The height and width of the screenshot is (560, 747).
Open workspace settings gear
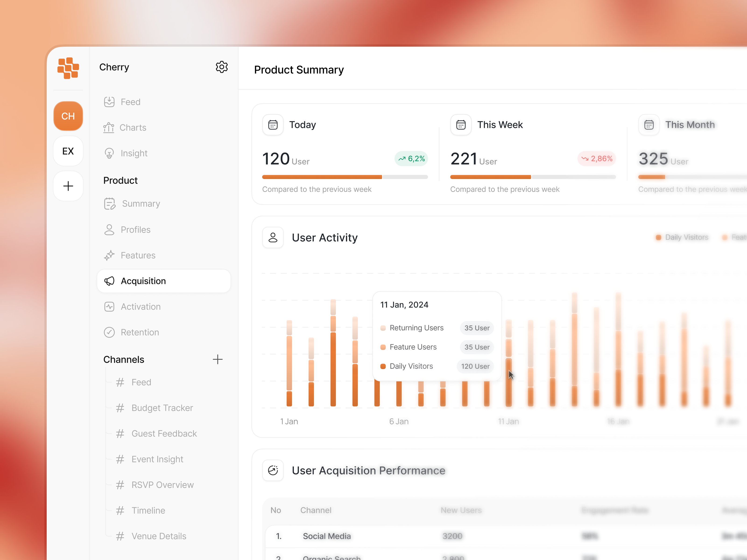coord(222,67)
